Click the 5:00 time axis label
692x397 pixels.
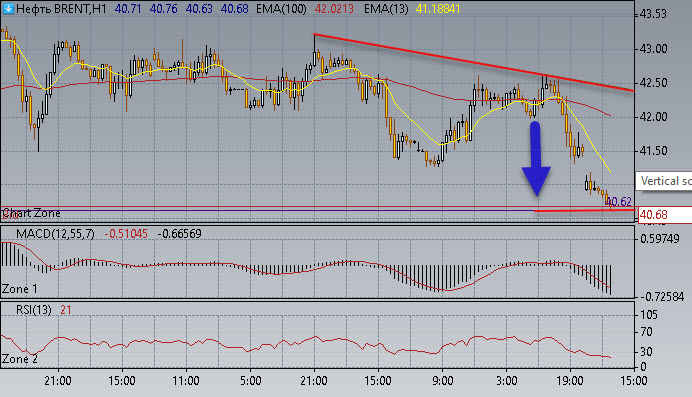[x=250, y=381]
